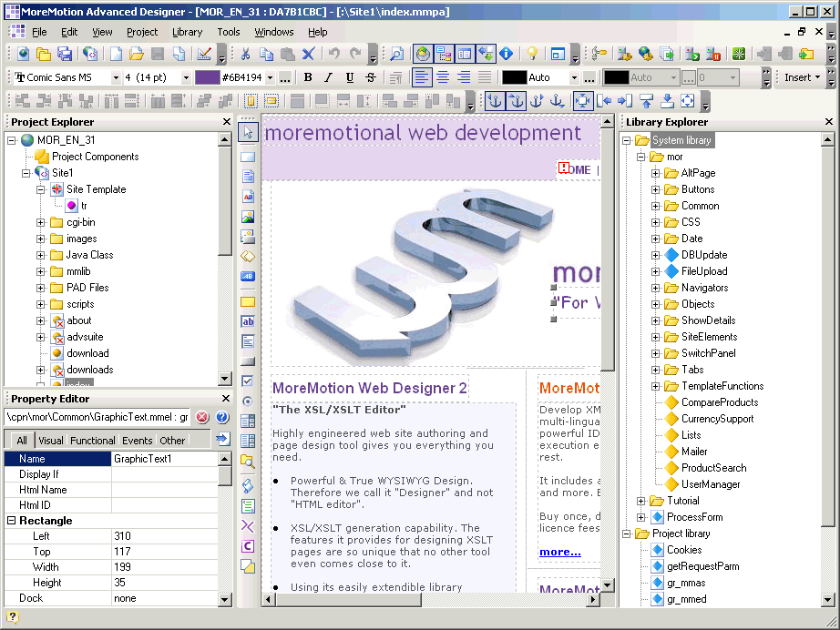Toggle Bold formatting
This screenshot has width=840, height=630.
(308, 77)
